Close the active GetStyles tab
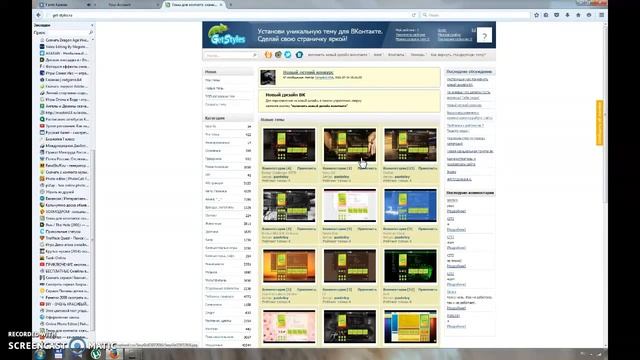640x360 pixels. tap(221, 4)
